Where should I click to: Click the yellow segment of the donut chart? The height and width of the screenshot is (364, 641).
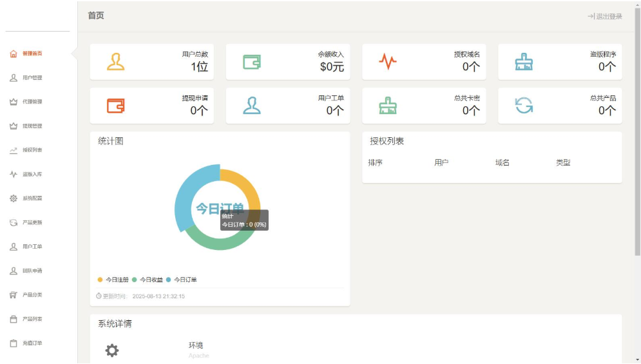pos(247,187)
